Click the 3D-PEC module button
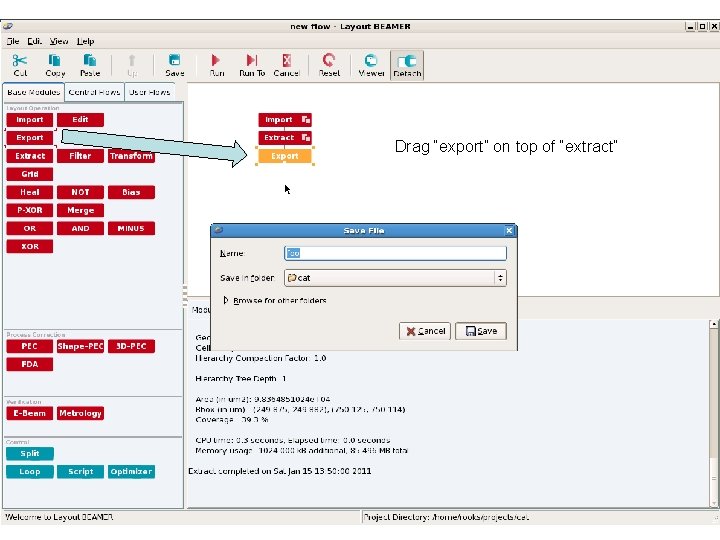The image size is (720, 540). (131, 346)
